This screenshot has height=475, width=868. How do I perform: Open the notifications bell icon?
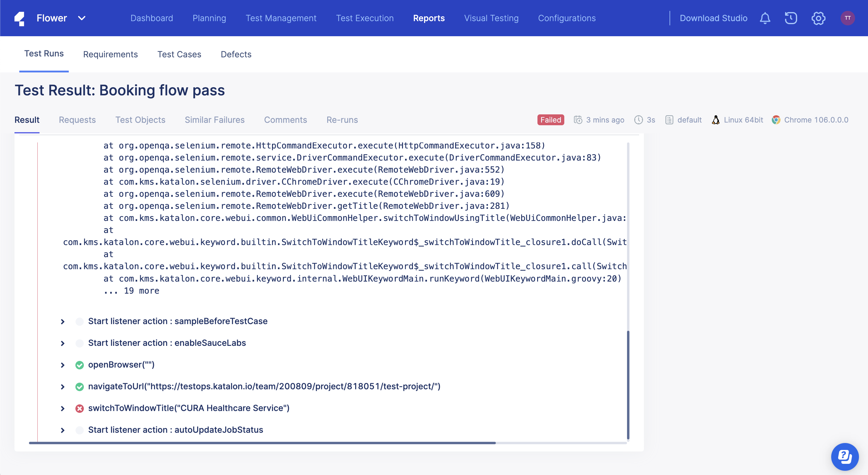765,18
